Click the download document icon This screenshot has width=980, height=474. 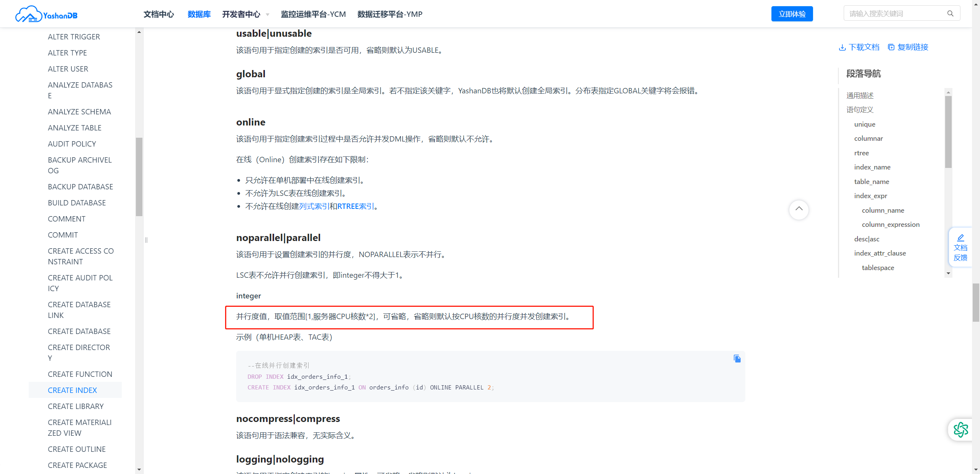[x=842, y=47]
